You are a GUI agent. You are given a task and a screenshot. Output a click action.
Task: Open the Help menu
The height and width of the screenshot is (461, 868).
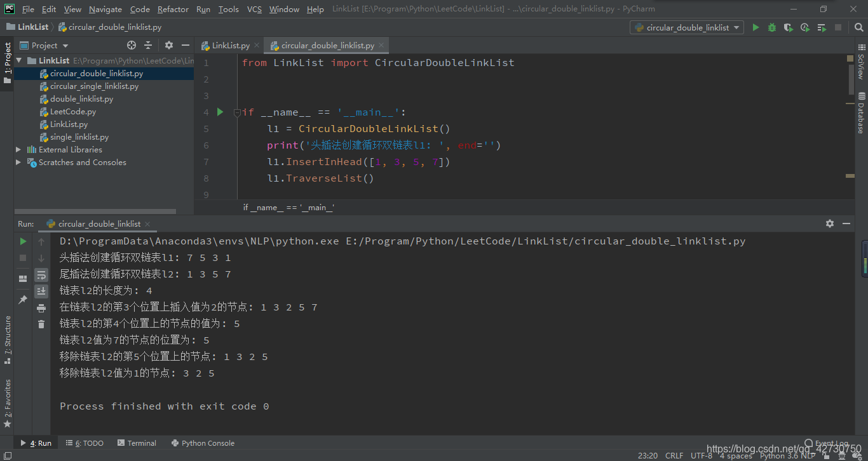(x=315, y=9)
